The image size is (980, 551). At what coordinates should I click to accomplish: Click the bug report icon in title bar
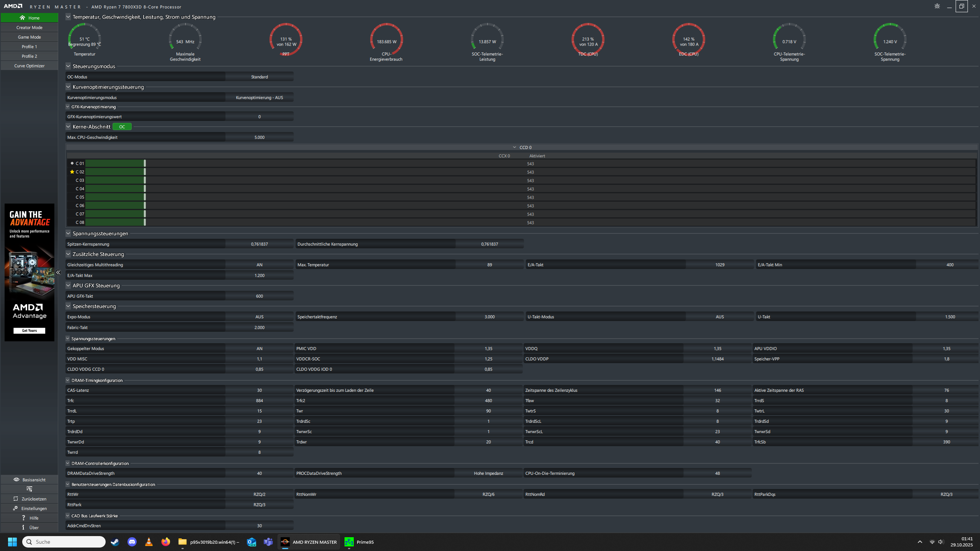click(x=937, y=6)
